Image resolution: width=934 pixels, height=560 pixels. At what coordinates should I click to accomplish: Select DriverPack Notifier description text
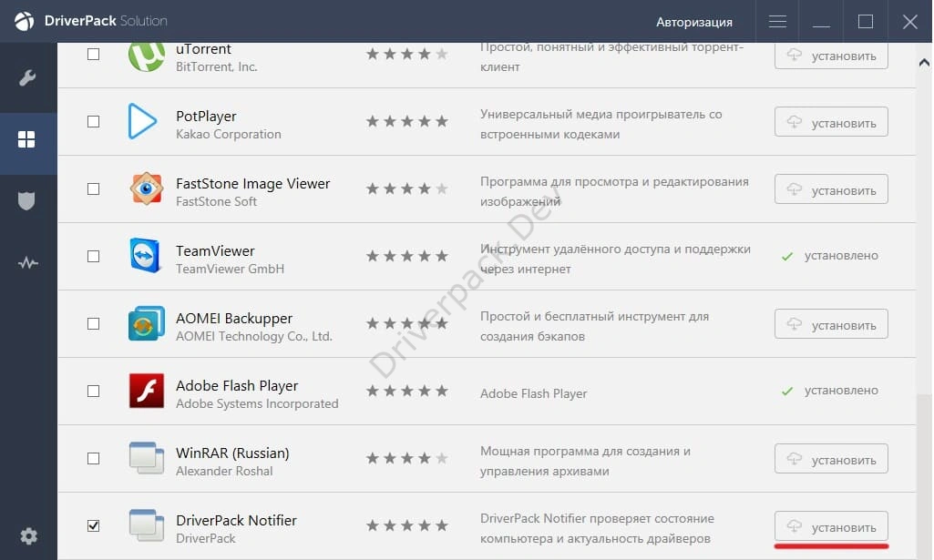(x=597, y=528)
